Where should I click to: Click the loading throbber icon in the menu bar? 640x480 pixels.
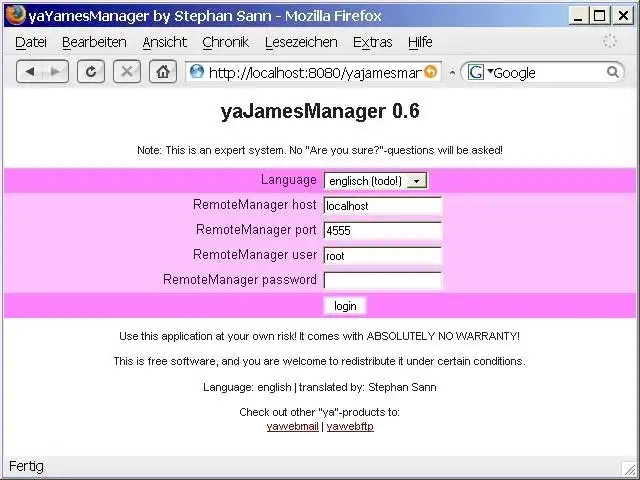pos(609,41)
